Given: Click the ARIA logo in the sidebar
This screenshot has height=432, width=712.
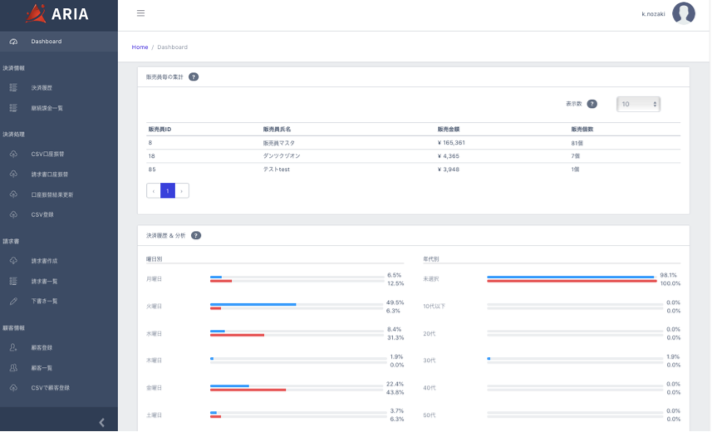Looking at the screenshot, I should point(58,14).
